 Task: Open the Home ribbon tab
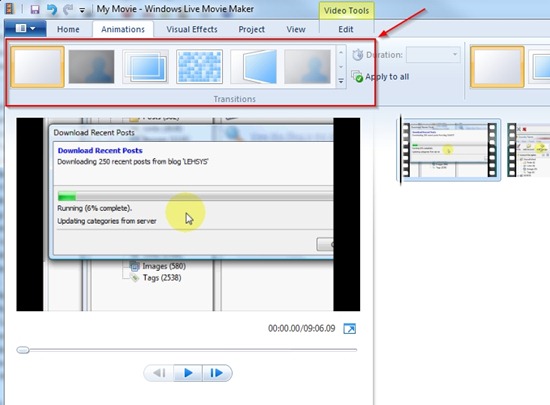coord(68,29)
